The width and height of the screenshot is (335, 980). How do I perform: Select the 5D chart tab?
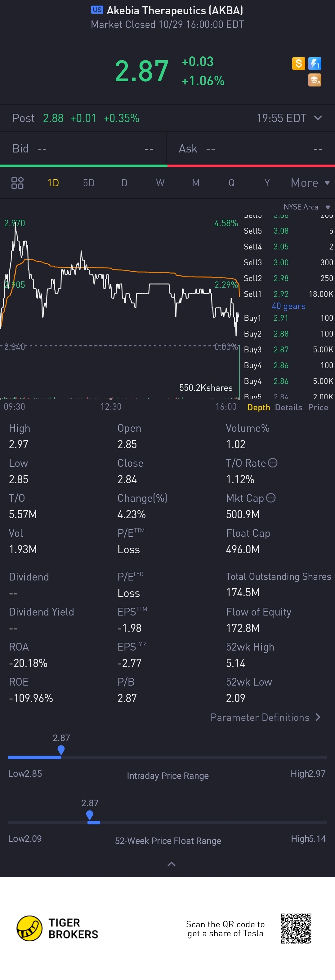[89, 183]
